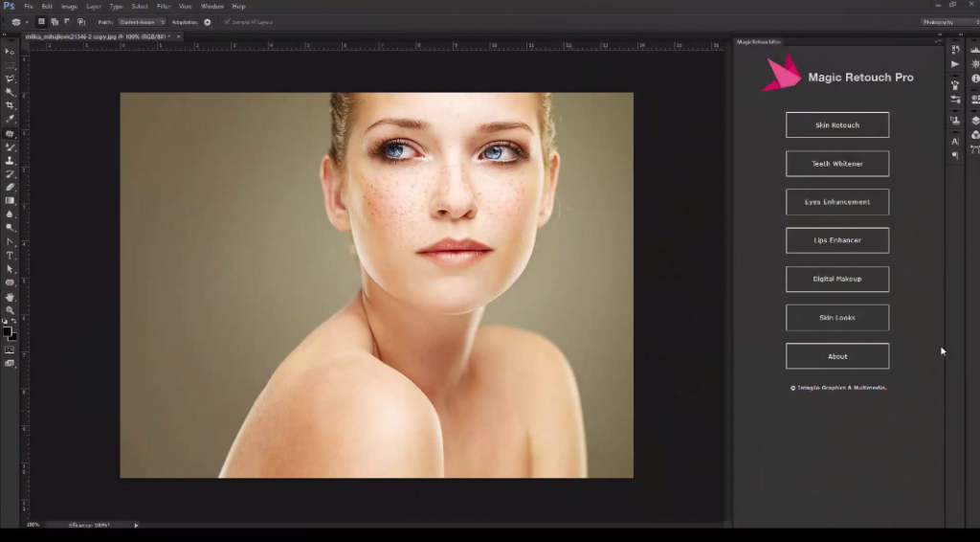This screenshot has width=980, height=542.
Task: Select the Zoom tool in toolbar
Action: [x=10, y=310]
